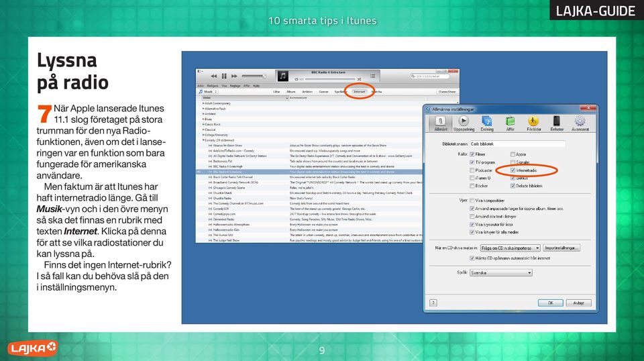Switch to the Låtar tab
644x361 pixels.
[x=276, y=91]
